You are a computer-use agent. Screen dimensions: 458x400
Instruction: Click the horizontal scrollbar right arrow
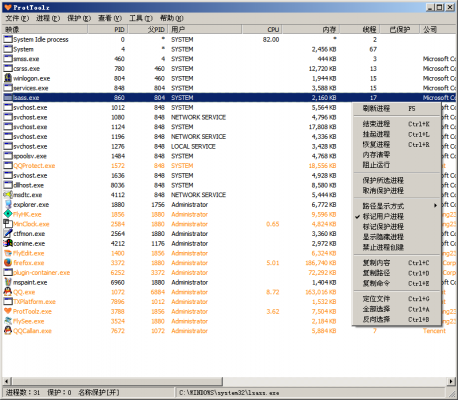(x=451, y=381)
